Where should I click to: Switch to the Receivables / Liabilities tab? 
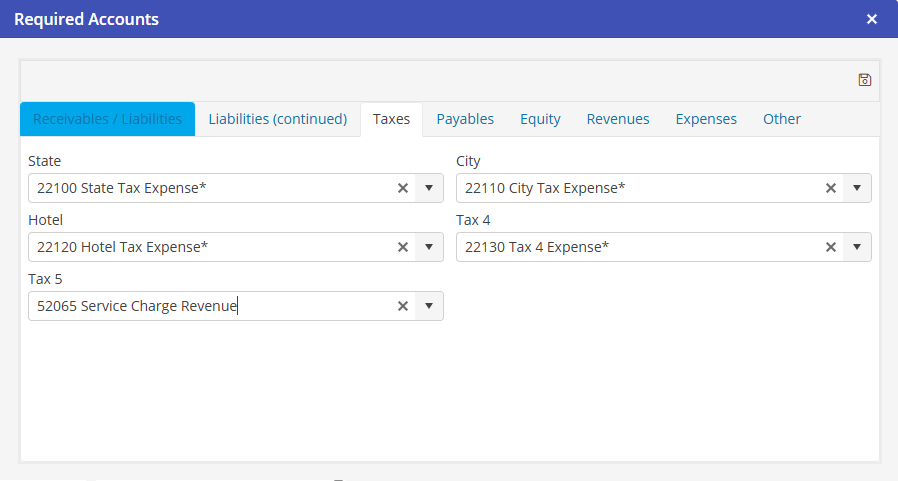click(108, 119)
